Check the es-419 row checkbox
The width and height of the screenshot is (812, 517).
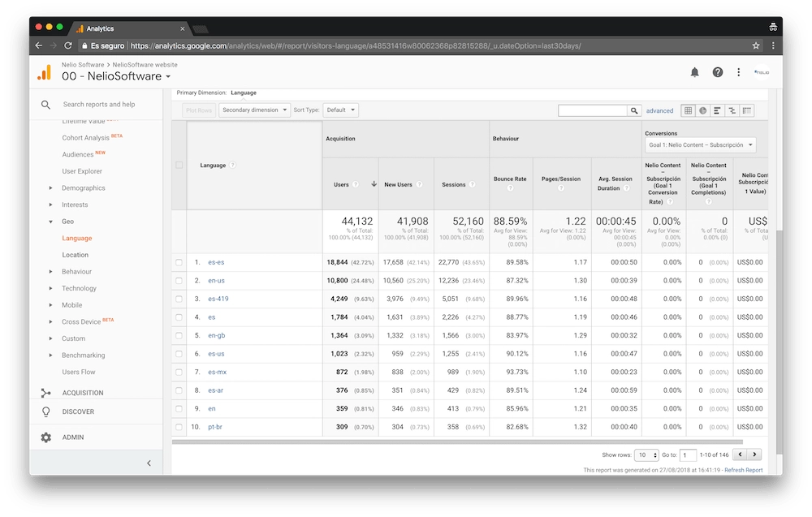point(179,299)
